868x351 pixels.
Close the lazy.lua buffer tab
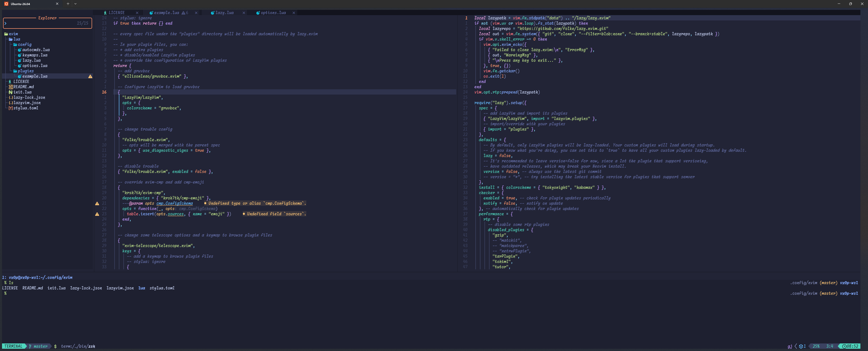[x=243, y=13]
